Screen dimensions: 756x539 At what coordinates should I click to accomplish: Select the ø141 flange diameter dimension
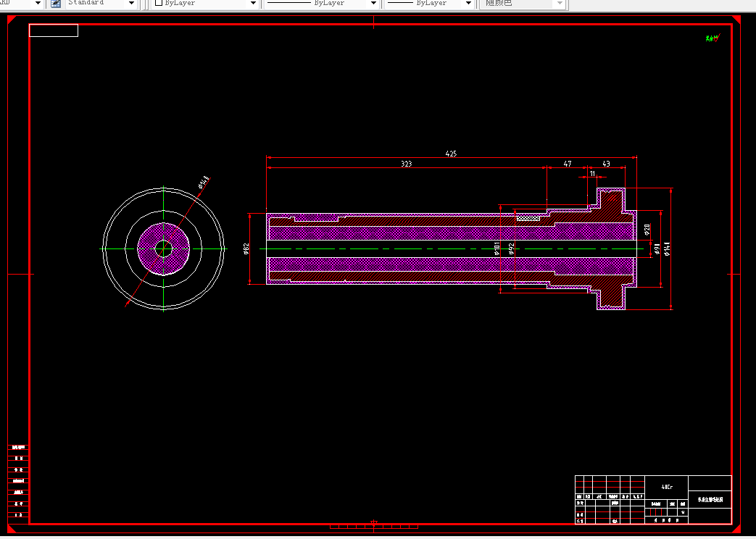(667, 248)
